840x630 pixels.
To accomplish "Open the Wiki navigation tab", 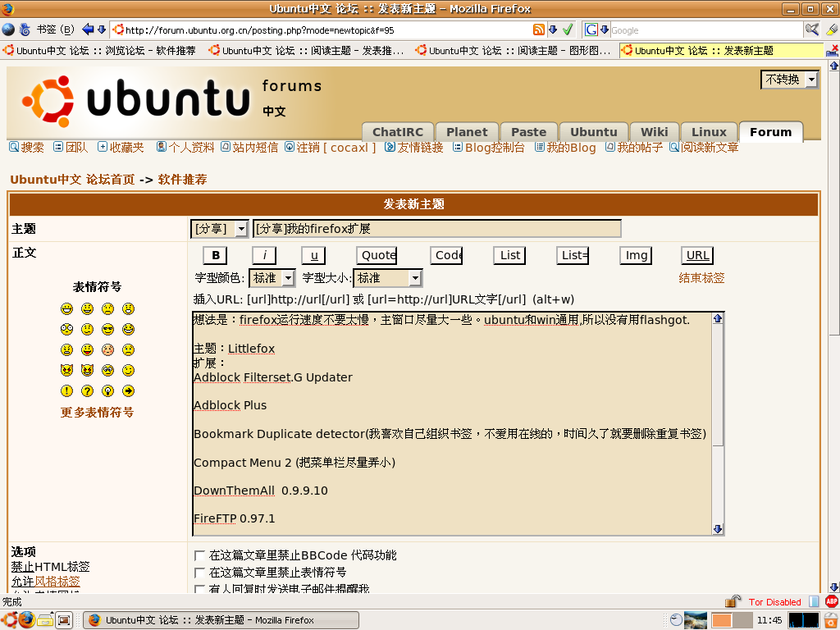I will coord(654,132).
